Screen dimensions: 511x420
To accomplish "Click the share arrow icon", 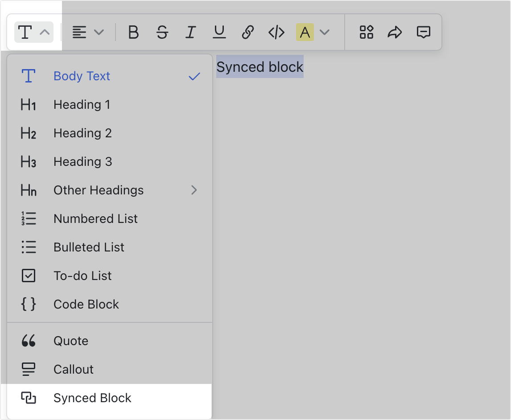I will point(395,32).
